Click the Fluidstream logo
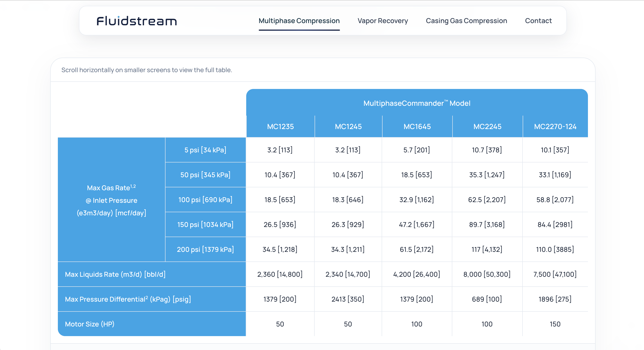The height and width of the screenshot is (350, 644). (137, 21)
